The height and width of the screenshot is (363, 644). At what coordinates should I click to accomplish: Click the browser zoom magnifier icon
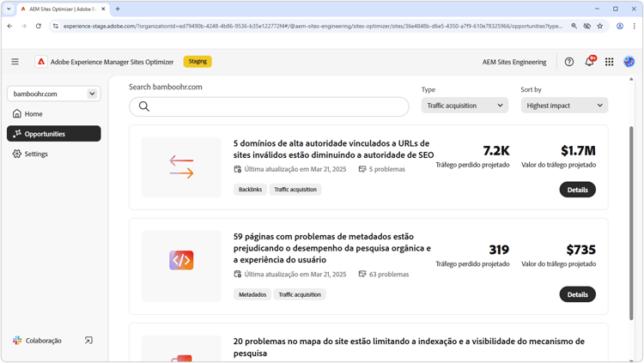click(574, 26)
